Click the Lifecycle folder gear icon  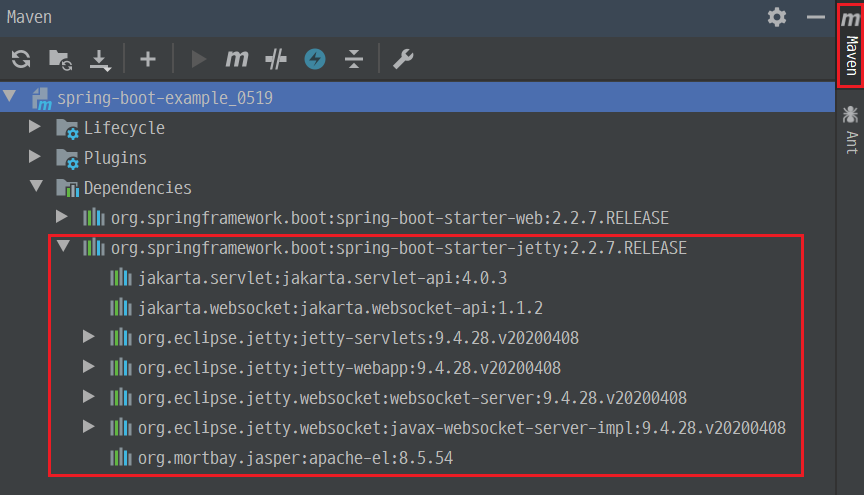click(67, 129)
